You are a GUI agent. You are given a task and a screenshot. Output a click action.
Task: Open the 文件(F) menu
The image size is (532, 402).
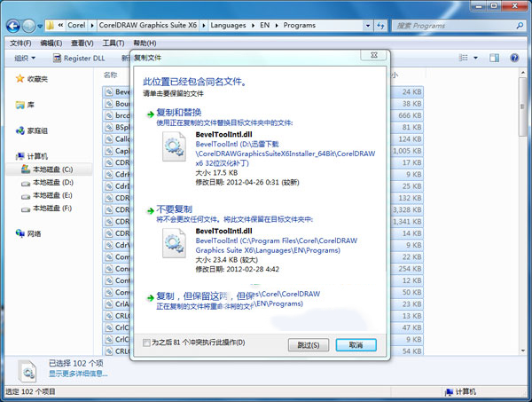pyautogui.click(x=20, y=43)
